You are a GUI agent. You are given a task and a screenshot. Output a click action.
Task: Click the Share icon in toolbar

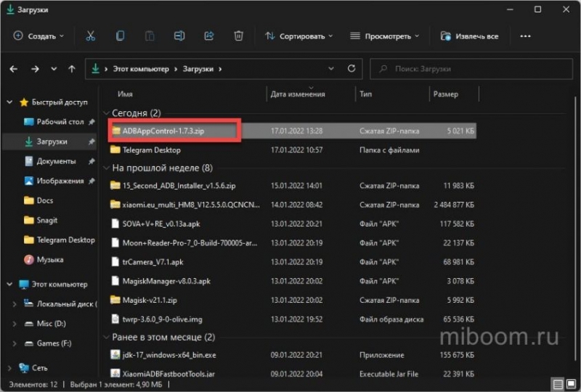(x=209, y=36)
